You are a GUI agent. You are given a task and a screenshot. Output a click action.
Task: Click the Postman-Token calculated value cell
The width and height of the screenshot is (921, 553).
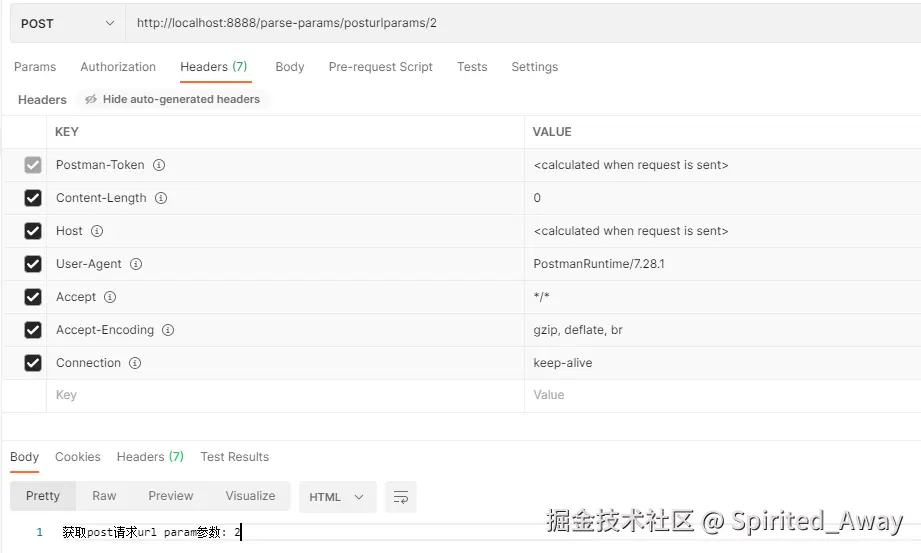[x=722, y=165]
